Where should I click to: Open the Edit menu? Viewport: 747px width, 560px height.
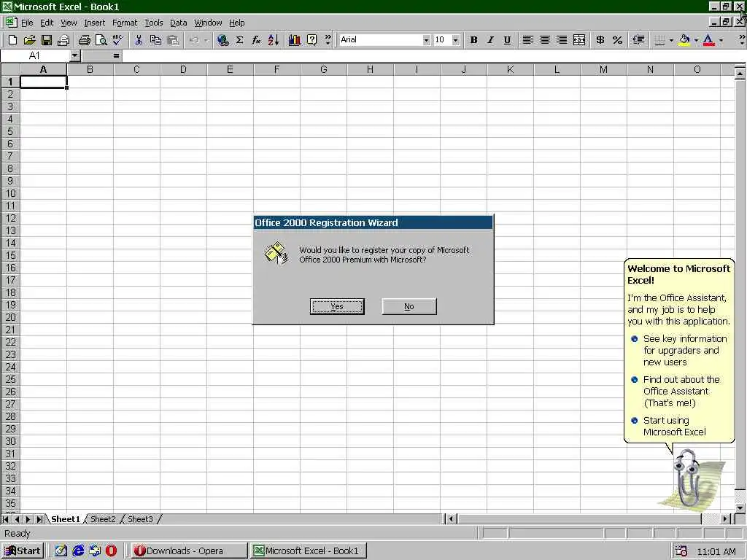[x=47, y=23]
